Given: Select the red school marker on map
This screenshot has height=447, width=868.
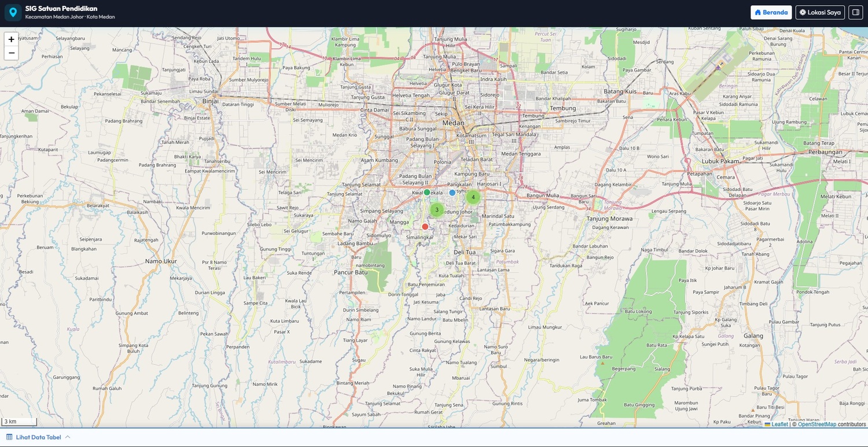Looking at the screenshot, I should (x=425, y=227).
